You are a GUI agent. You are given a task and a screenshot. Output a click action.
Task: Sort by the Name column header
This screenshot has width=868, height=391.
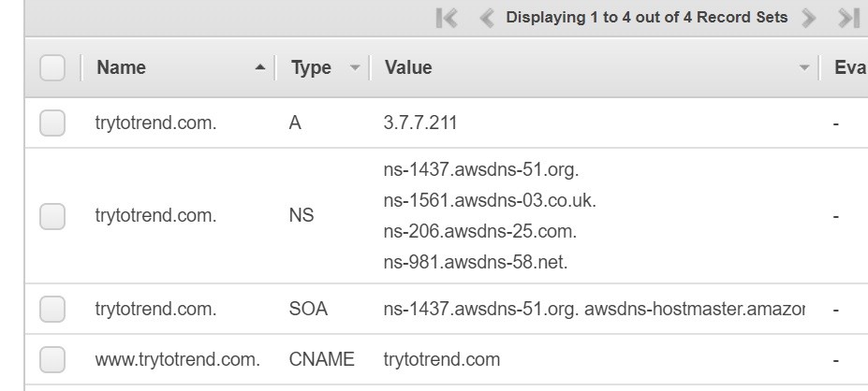coord(122,67)
